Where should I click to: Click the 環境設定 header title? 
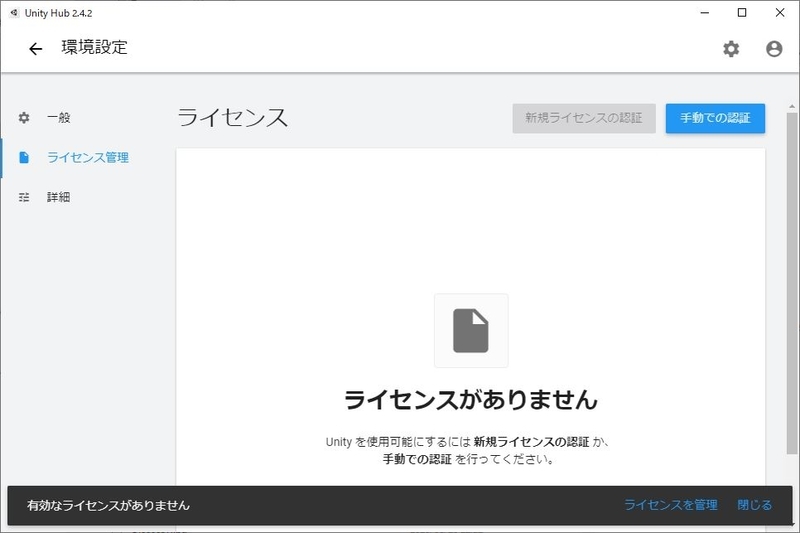pos(94,47)
